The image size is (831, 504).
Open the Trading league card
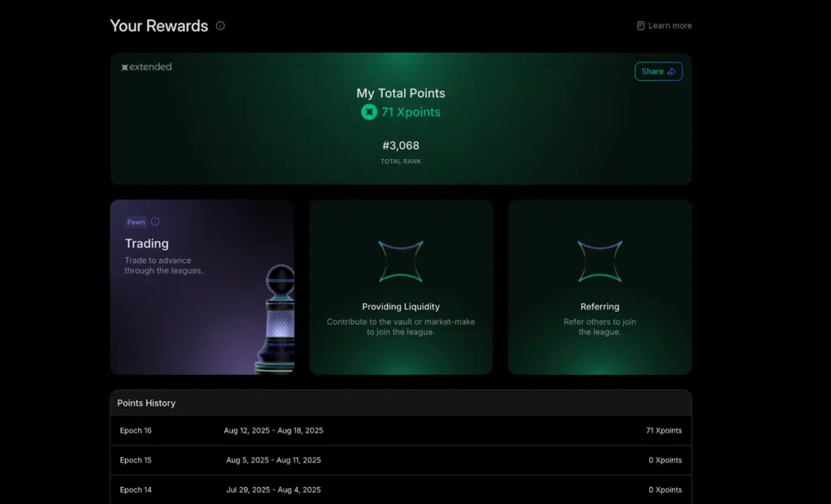[147, 243]
